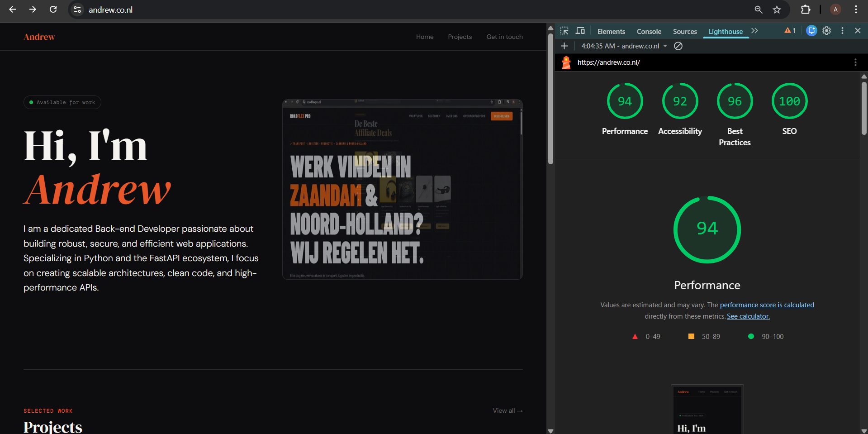Click the Projects section heading
The image size is (868, 434).
pos(53,427)
